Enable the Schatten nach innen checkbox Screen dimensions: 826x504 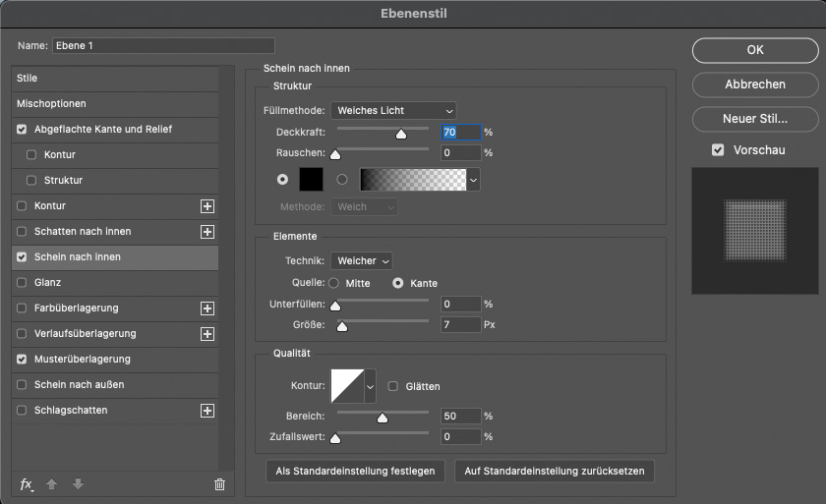point(22,232)
